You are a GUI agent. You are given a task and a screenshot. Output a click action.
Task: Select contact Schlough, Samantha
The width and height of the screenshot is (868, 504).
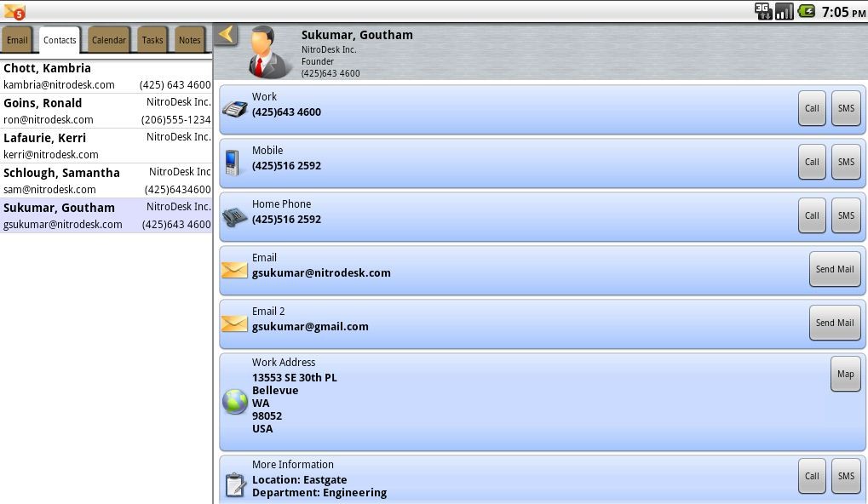pyautogui.click(x=106, y=180)
